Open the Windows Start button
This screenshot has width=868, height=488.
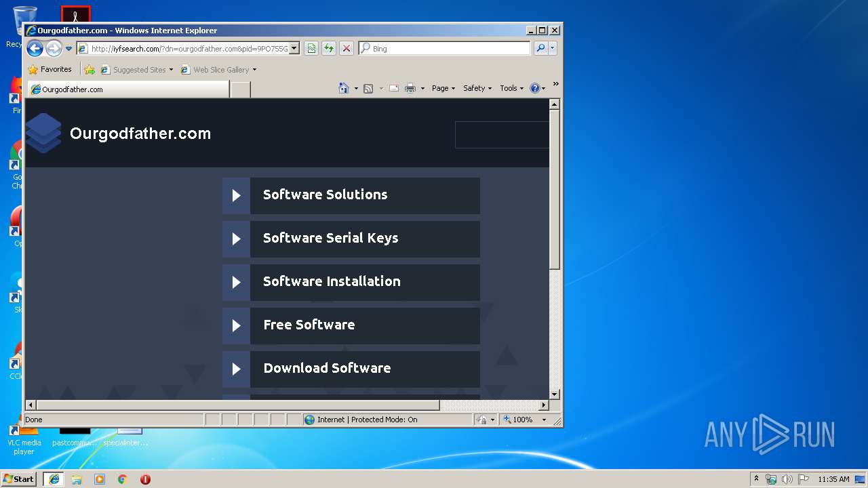[19, 479]
